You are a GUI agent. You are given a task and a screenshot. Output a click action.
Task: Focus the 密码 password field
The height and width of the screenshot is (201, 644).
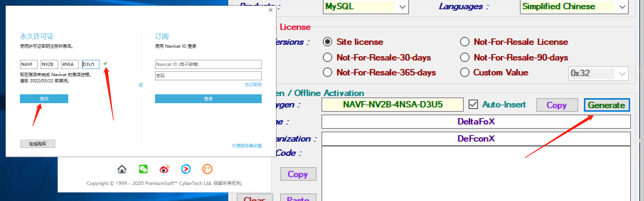click(x=208, y=76)
